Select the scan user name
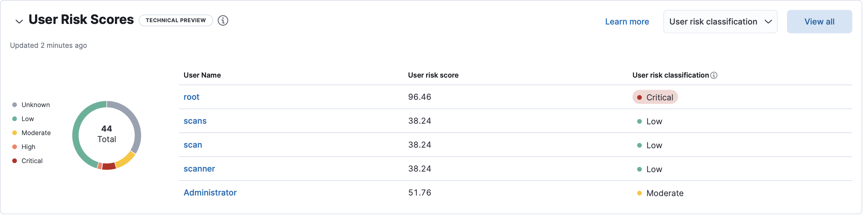868x220 pixels. click(x=193, y=145)
